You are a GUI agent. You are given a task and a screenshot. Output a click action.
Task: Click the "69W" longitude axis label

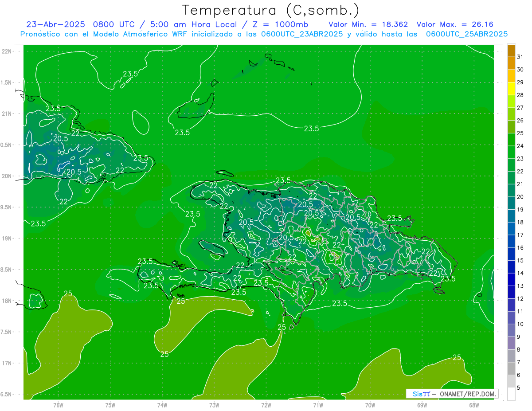[422, 405]
